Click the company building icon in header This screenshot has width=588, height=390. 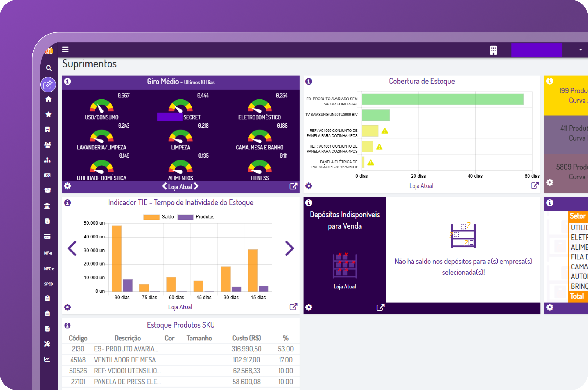(493, 50)
